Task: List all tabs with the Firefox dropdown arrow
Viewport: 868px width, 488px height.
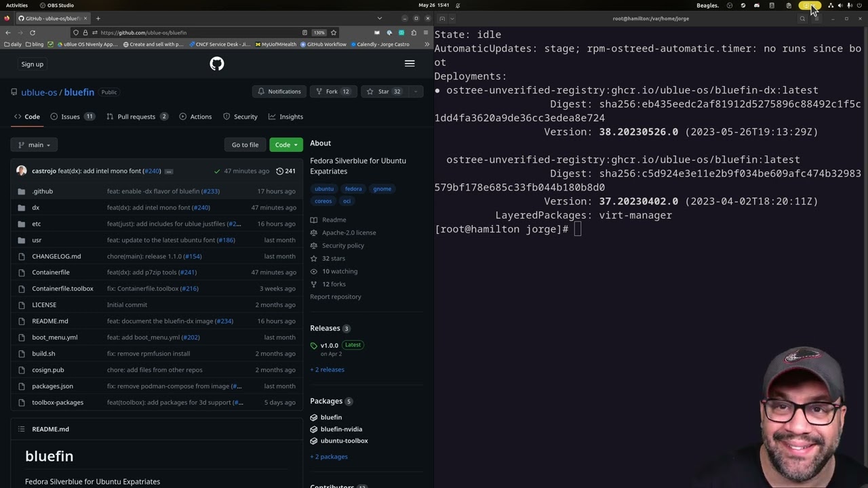Action: tap(379, 18)
